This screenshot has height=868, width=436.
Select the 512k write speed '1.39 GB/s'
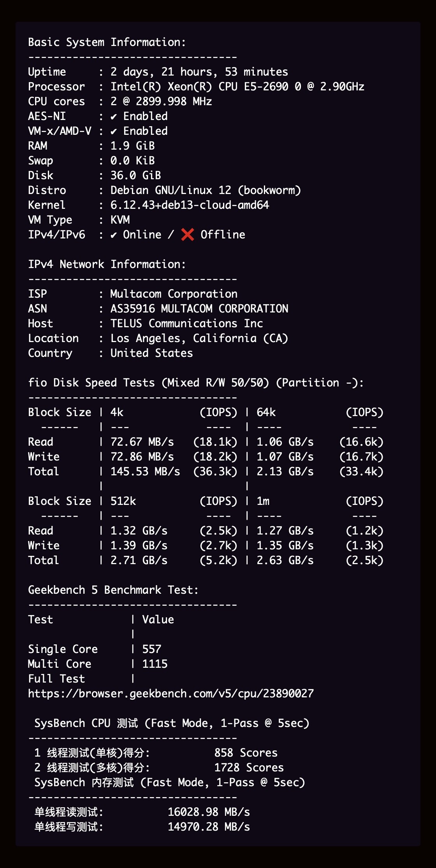pyautogui.click(x=139, y=545)
